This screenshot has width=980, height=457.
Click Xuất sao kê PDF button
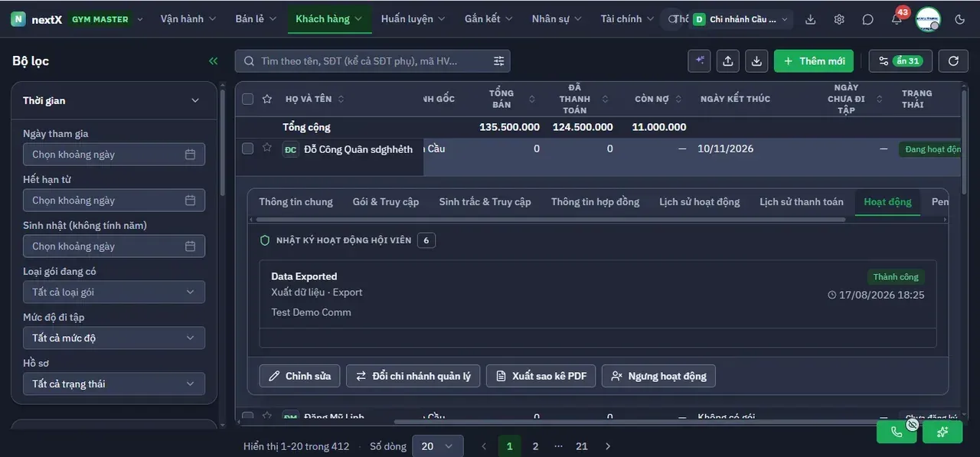point(541,376)
